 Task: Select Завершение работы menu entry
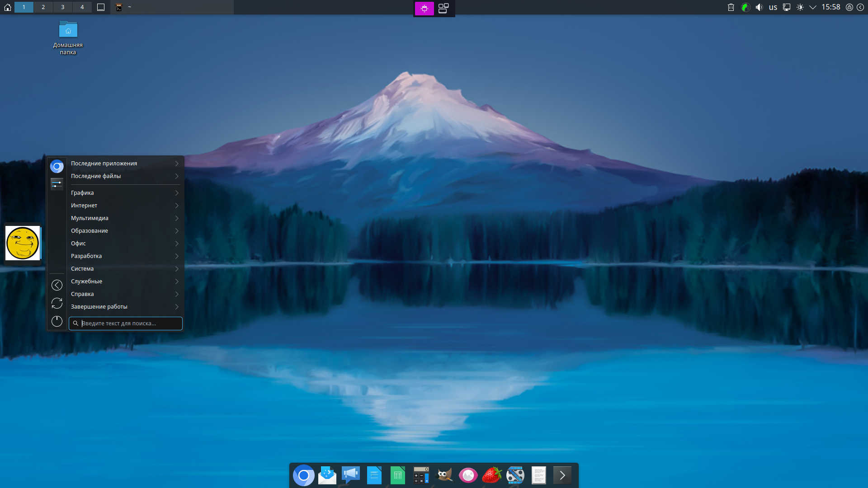tap(99, 307)
